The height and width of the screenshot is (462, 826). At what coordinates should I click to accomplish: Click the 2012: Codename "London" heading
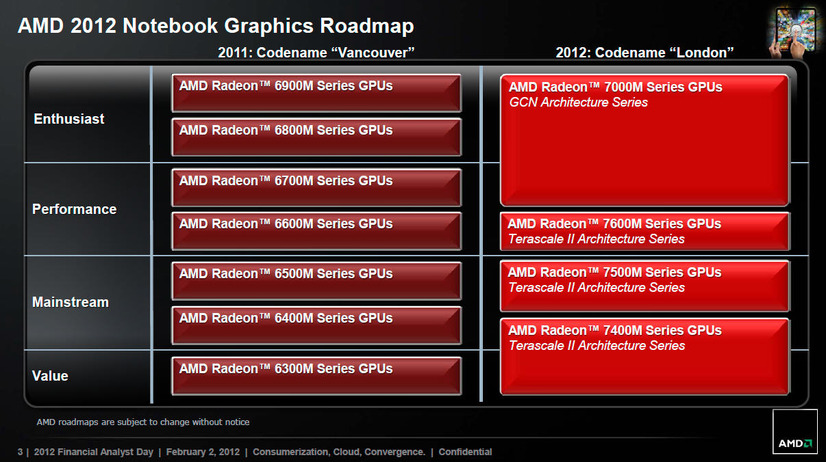coord(645,53)
